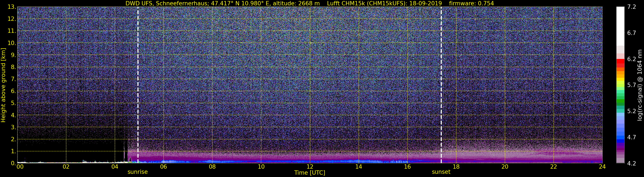Click the "Time [UTC]" axis title
This screenshot has width=644, height=177.
click(310, 173)
